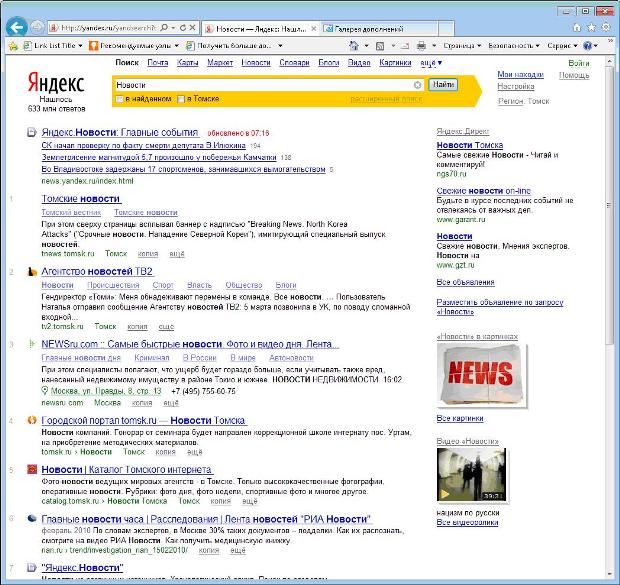Click the Войти login link
The image size is (620, 585).
point(579,63)
